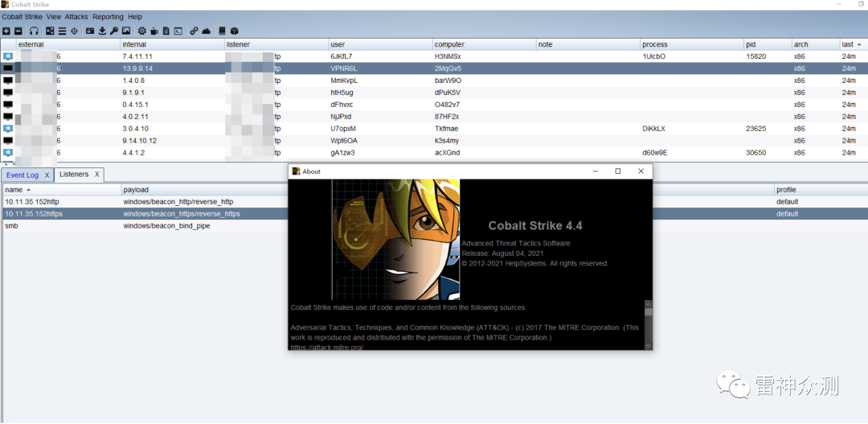Click session icon of the 3.0.4.10 row
This screenshot has height=424, width=868.
8,129
